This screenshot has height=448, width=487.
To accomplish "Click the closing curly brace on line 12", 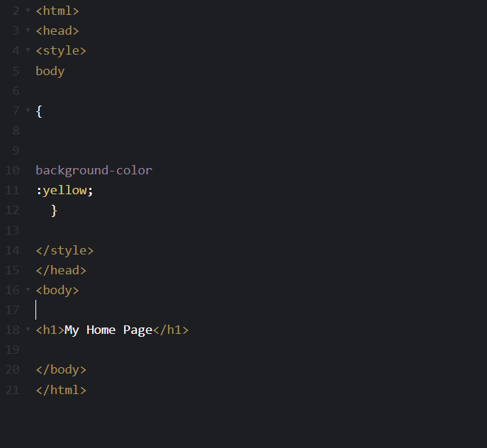I will point(54,211).
